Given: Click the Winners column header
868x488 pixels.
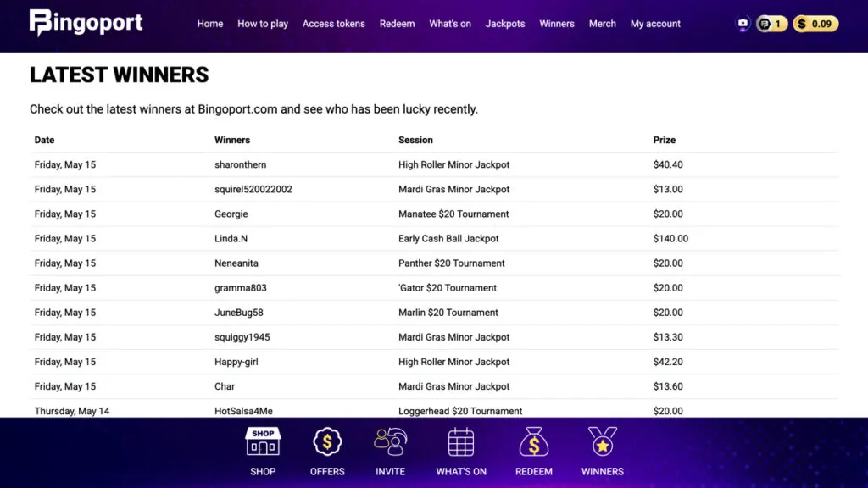Looking at the screenshot, I should tap(232, 140).
